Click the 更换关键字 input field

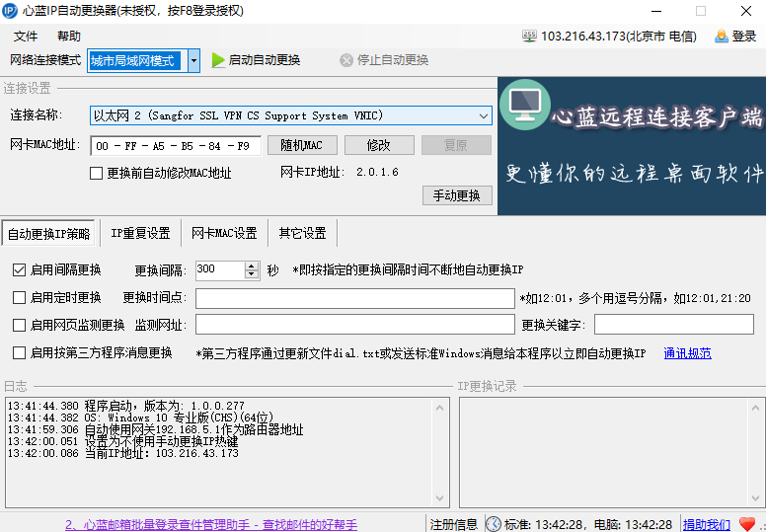coord(674,325)
